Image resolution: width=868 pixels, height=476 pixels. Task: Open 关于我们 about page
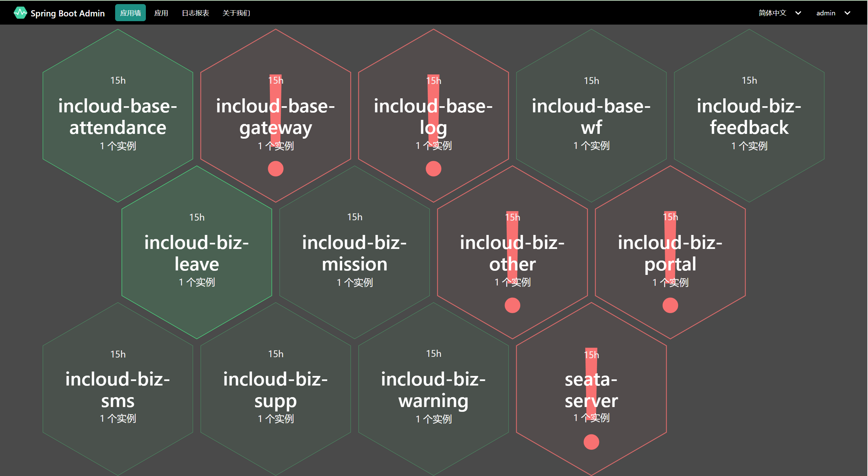click(x=236, y=13)
